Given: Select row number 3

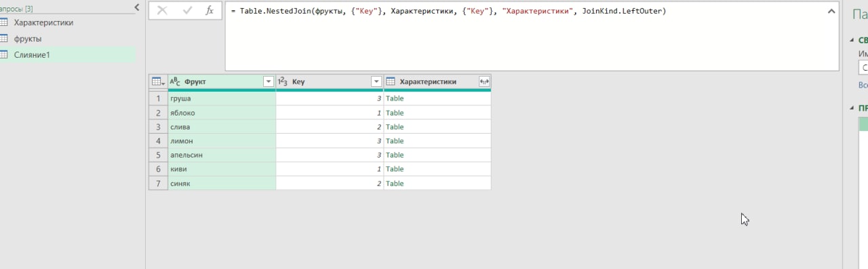Looking at the screenshot, I should pyautogui.click(x=158, y=127).
